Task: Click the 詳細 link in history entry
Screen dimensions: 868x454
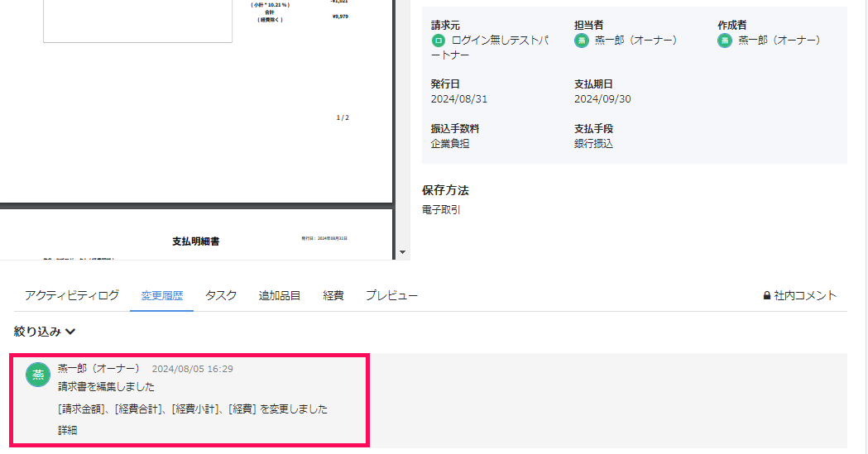Action: click(x=68, y=430)
